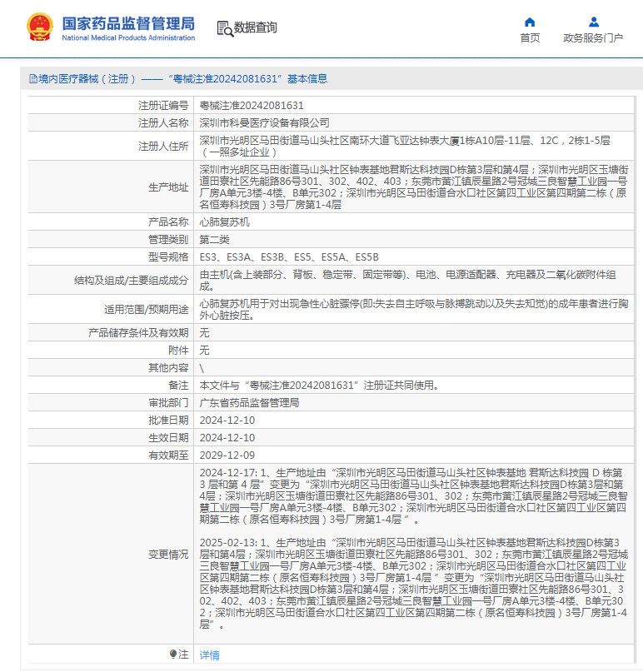Click the 2025-02-13 change record paragraph
Image resolution: width=643 pixels, height=672 pixels.
click(x=413, y=584)
